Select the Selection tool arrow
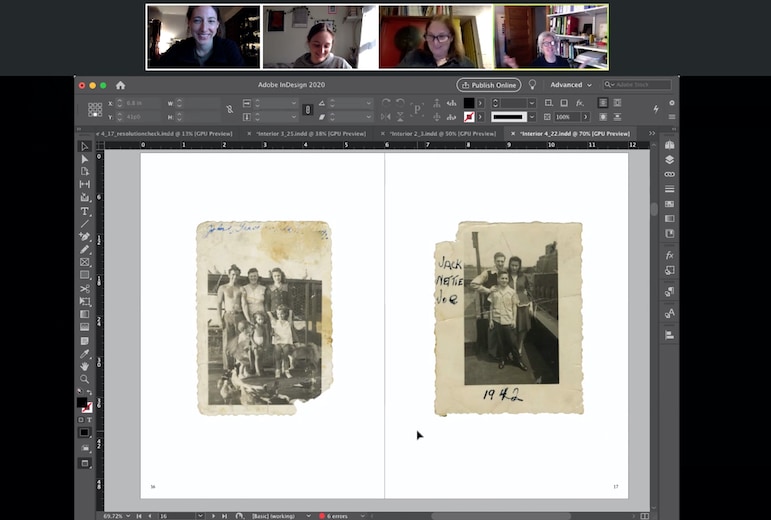Viewport: 771px width, 520px height. 84,146
